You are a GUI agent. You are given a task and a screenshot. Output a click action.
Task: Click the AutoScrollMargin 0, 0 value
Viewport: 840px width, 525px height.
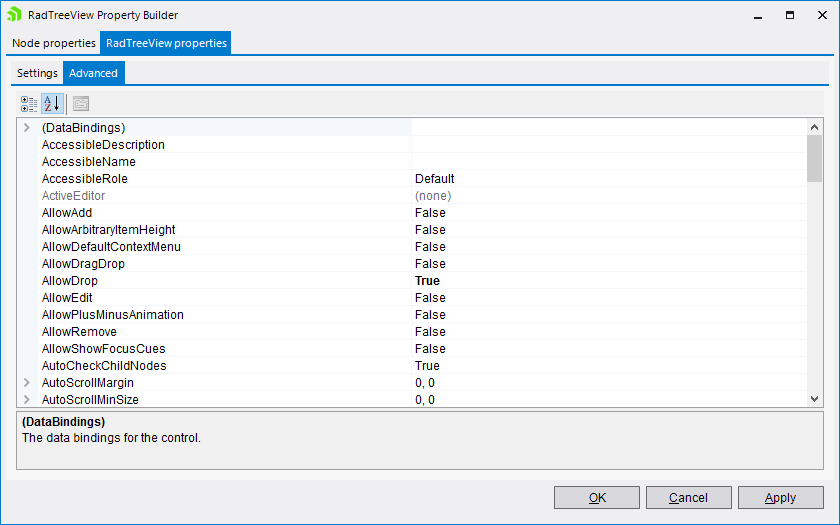click(425, 383)
